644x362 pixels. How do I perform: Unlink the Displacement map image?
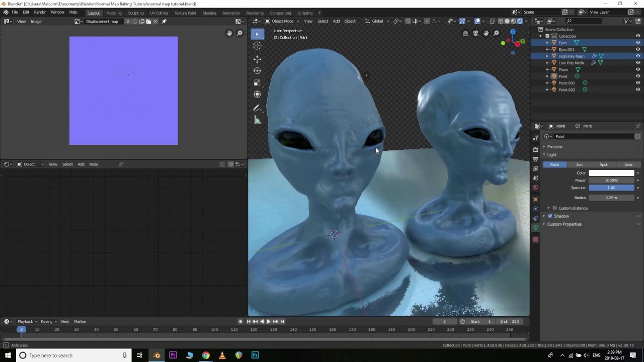point(155,22)
